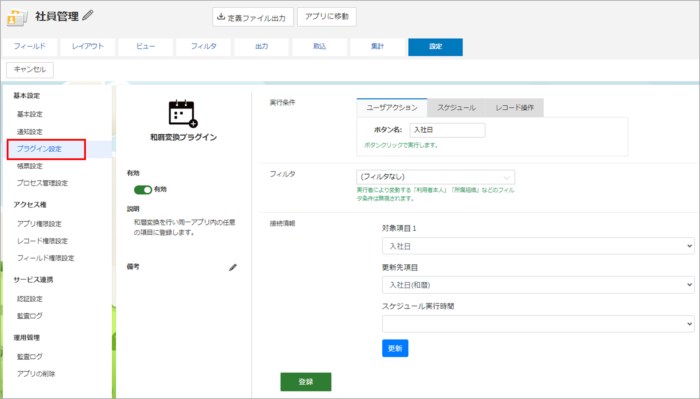Open プロセス管理設定 in the sidebar

pos(42,183)
